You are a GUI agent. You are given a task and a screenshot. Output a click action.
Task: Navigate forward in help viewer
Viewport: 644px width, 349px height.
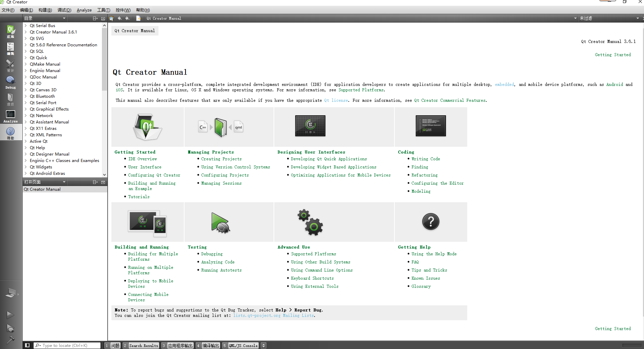127,18
